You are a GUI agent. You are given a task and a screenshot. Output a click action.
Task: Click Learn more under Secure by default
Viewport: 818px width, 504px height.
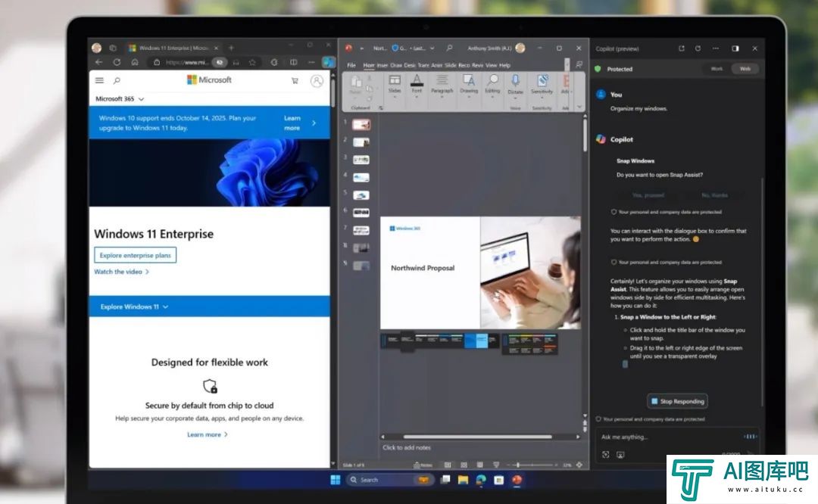207,434
